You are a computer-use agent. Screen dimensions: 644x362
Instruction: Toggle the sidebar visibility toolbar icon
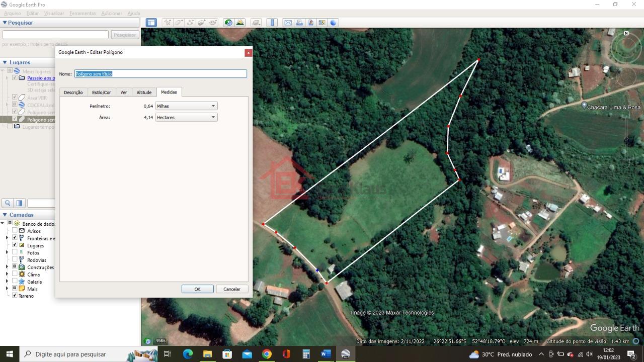point(151,23)
